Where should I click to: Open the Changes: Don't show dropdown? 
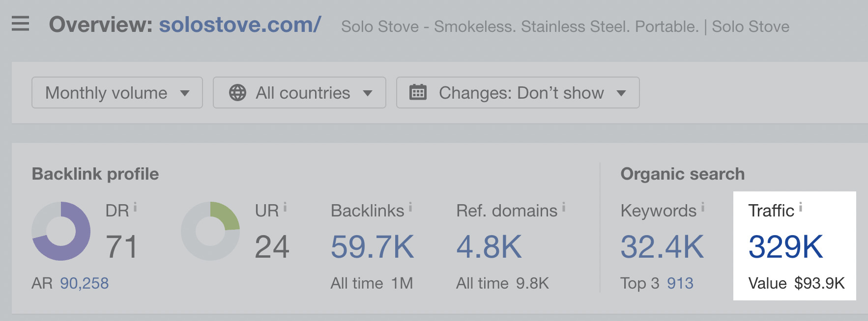click(x=517, y=92)
